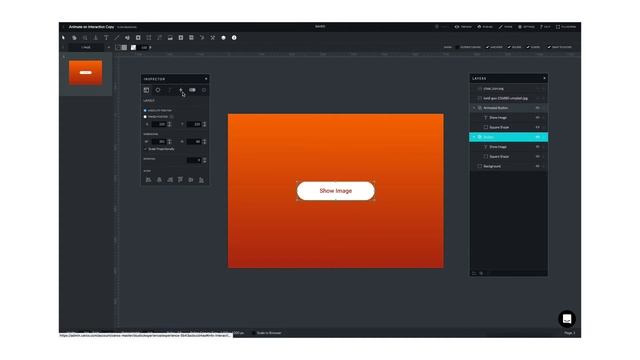Click the width stepper arrows
The width and height of the screenshot is (640, 360).
pos(169,142)
